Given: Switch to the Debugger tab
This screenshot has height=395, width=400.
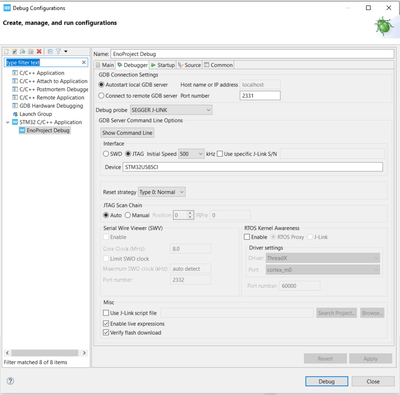Looking at the screenshot, I should click(132, 65).
